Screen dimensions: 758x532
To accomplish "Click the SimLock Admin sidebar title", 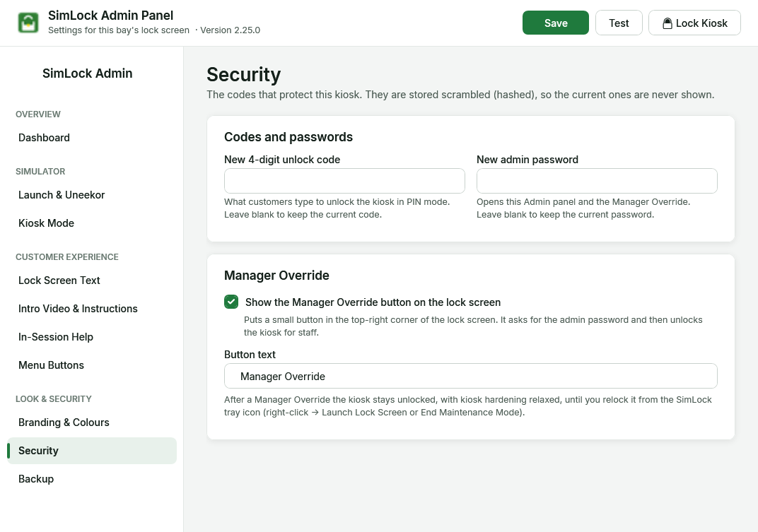I will (88, 73).
